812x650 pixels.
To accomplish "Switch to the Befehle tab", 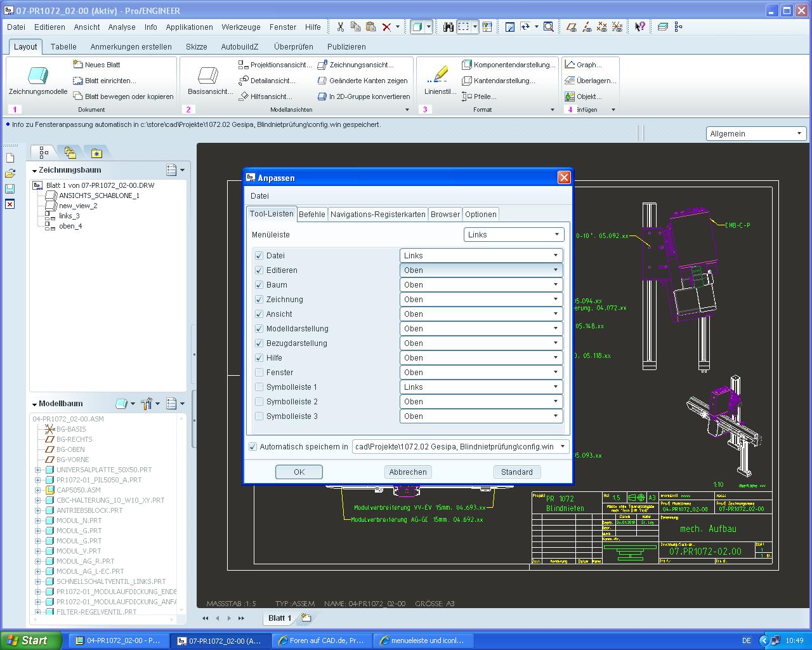I will (312, 214).
